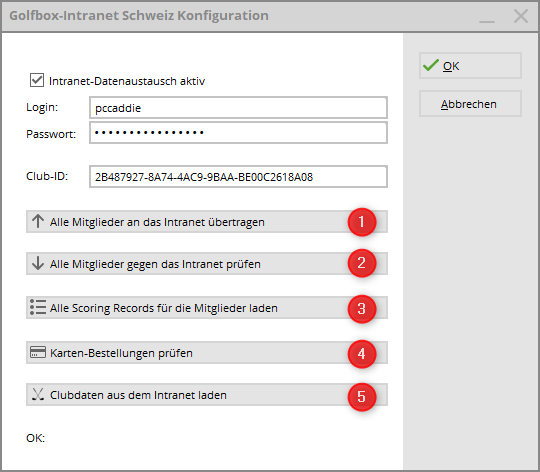Click the up arrow icon for member upload
540x472 pixels.
click(x=38, y=221)
